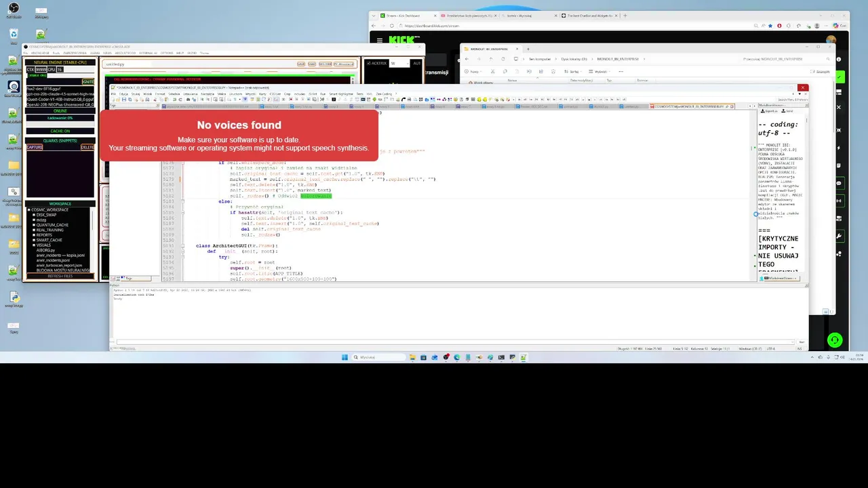This screenshot has height=488, width=868.
Task: Open File Explorer from taskbar
Action: pyautogui.click(x=412, y=357)
